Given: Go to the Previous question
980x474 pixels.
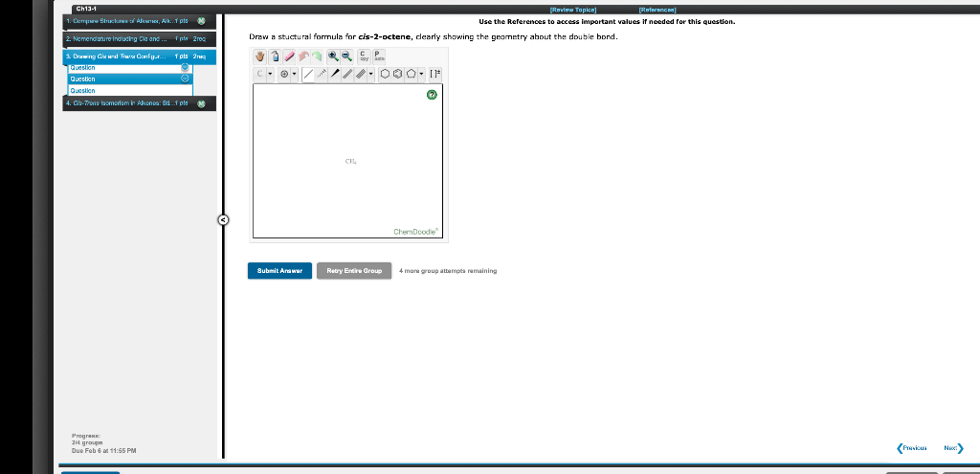Looking at the screenshot, I should (x=912, y=448).
